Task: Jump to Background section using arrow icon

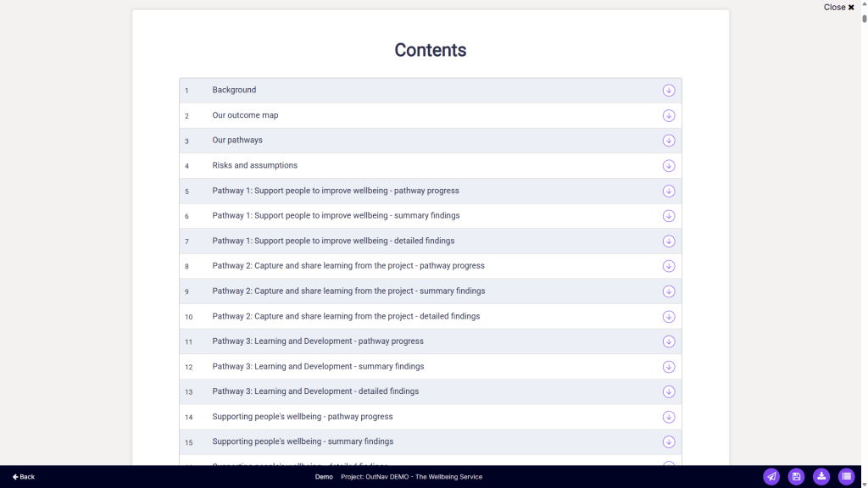Action: click(x=669, y=91)
